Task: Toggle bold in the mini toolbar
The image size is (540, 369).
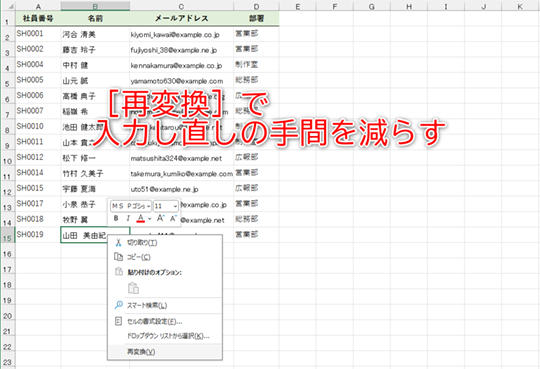Action: pyautogui.click(x=116, y=218)
